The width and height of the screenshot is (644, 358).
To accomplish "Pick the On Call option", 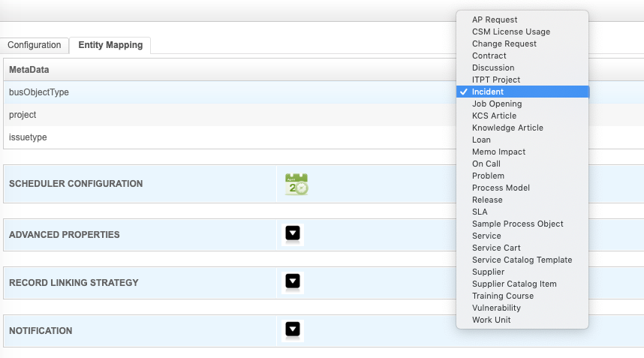I will (522, 164).
